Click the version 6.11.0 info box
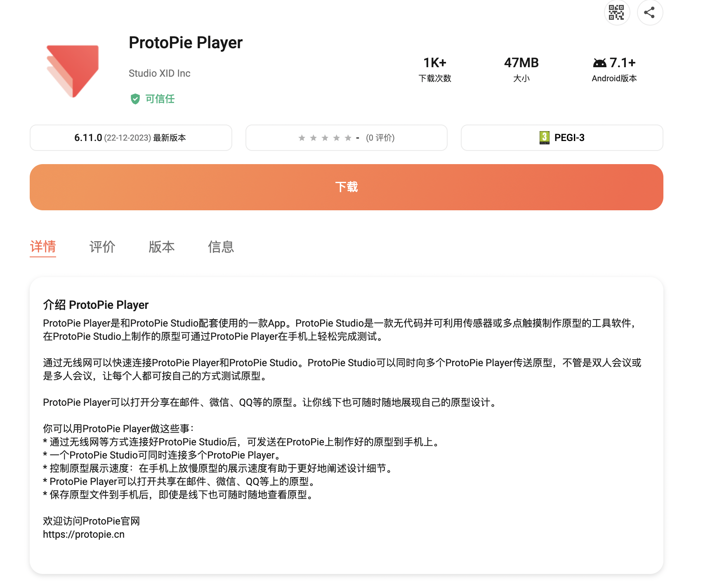The height and width of the screenshot is (588, 703). pyautogui.click(x=130, y=138)
